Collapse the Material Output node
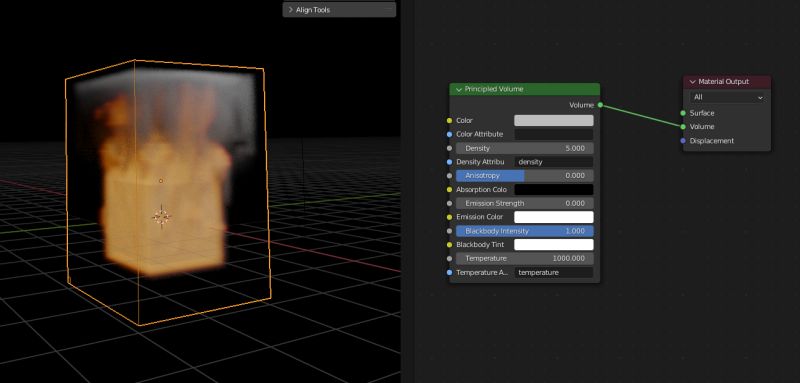 point(692,82)
